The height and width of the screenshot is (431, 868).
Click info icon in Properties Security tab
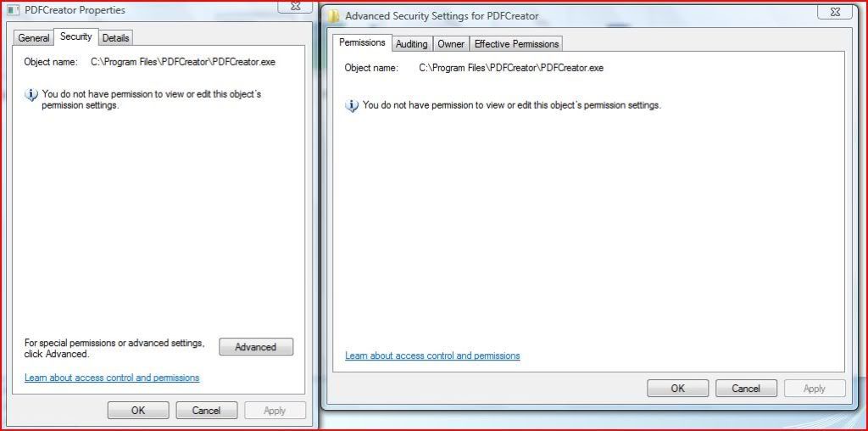pyautogui.click(x=31, y=95)
